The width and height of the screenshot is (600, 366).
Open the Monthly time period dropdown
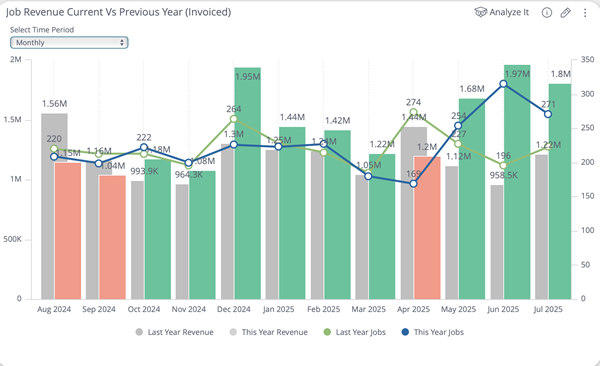point(69,42)
